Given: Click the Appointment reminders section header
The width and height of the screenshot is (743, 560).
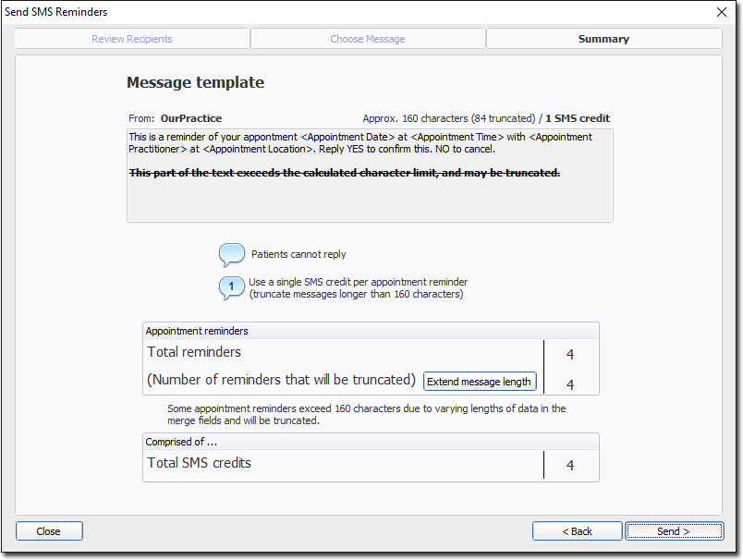Looking at the screenshot, I should coord(197,331).
